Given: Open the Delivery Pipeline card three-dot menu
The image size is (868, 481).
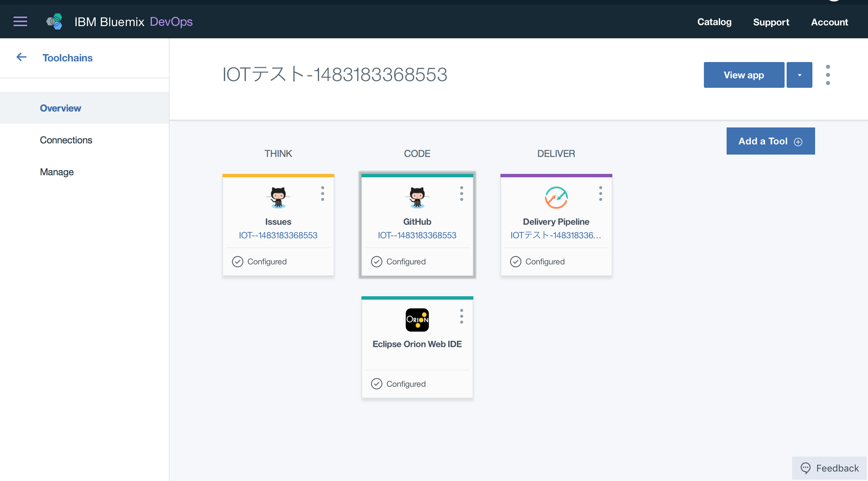Looking at the screenshot, I should (x=600, y=194).
